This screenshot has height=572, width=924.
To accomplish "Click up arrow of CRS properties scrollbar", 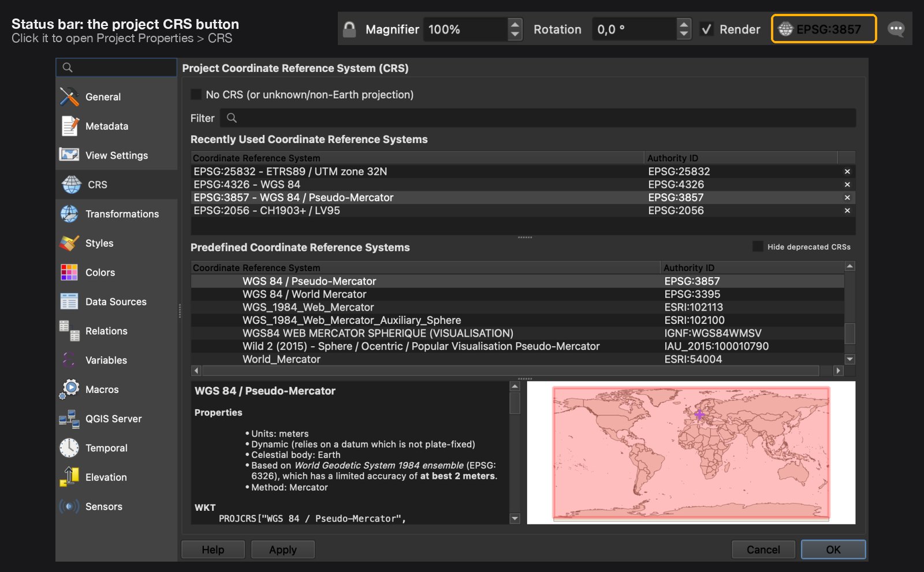I will click(515, 386).
